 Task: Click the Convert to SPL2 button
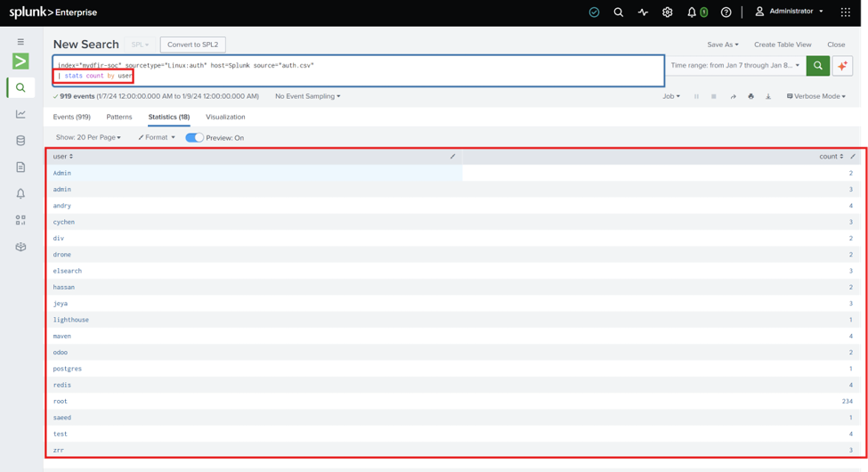pyautogui.click(x=192, y=45)
